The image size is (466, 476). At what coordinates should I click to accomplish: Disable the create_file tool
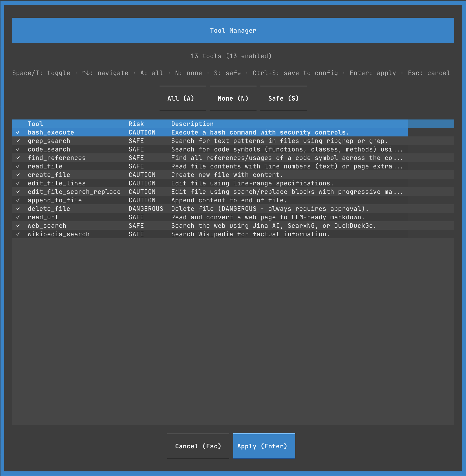coord(18,175)
